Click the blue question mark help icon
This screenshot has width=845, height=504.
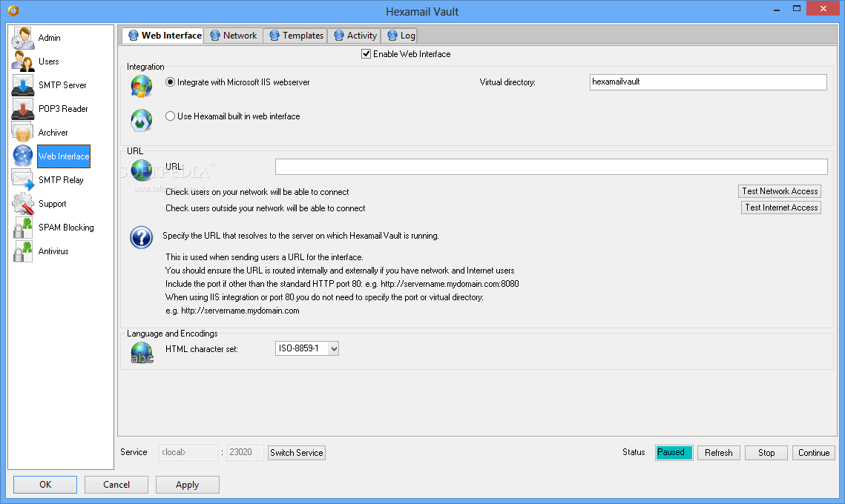(142, 237)
